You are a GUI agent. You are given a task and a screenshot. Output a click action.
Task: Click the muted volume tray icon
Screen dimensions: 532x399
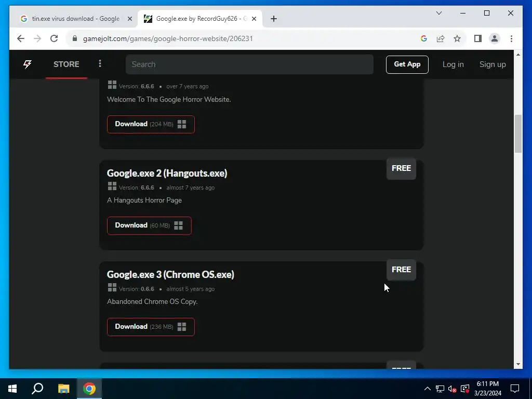coord(453,389)
